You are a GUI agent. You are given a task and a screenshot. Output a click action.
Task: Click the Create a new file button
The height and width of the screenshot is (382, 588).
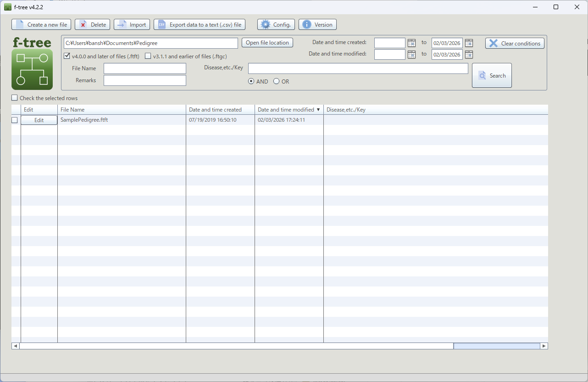coord(41,25)
